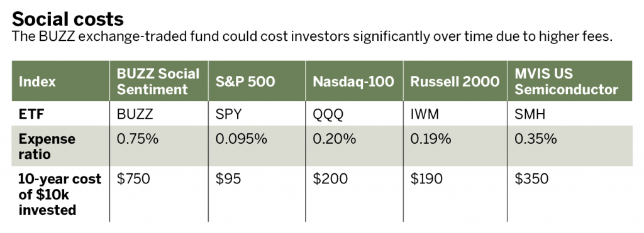Select the IWM ticker cell
Viewport: 644px width, 233px height.
(425, 114)
